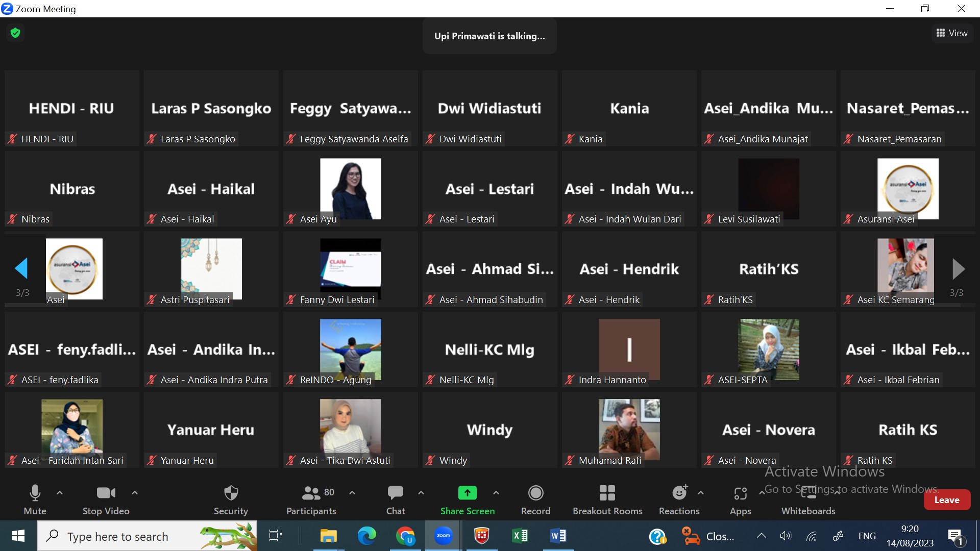Open the Apps toolbar item
Screen dimensions: 980x551
(740, 500)
